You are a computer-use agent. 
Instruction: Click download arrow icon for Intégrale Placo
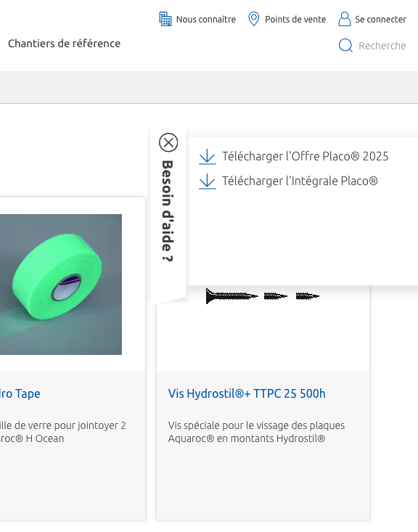point(208,181)
